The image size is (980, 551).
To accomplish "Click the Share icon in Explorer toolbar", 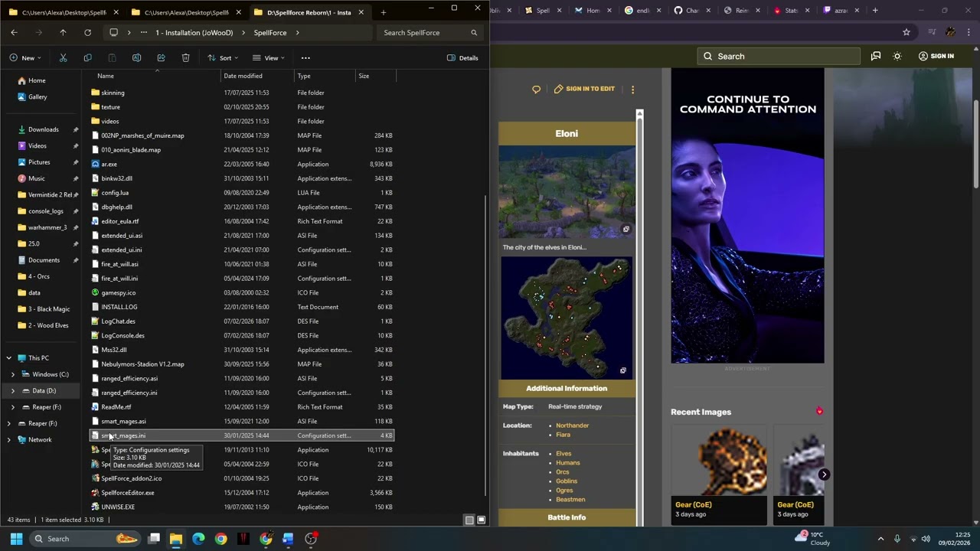I will (x=161, y=58).
